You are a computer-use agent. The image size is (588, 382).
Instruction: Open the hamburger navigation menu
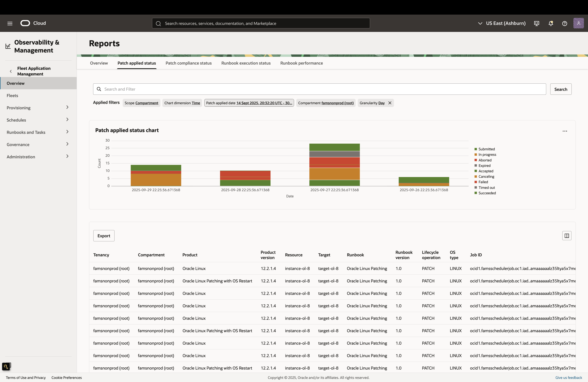(10, 23)
